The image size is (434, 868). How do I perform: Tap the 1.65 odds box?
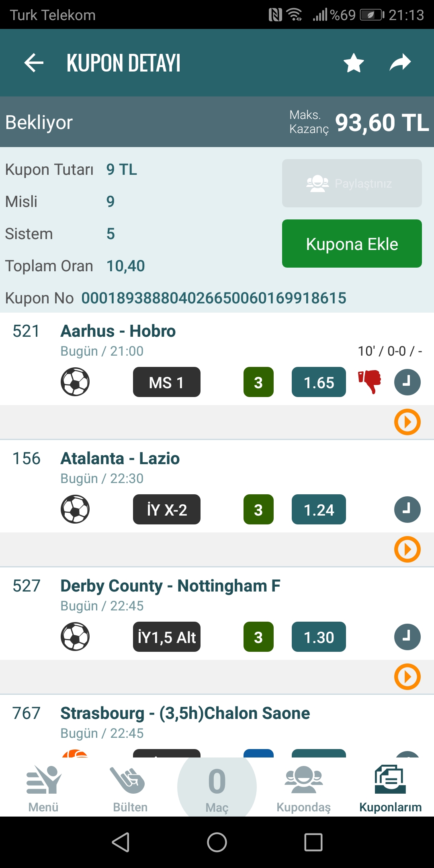coord(319,382)
